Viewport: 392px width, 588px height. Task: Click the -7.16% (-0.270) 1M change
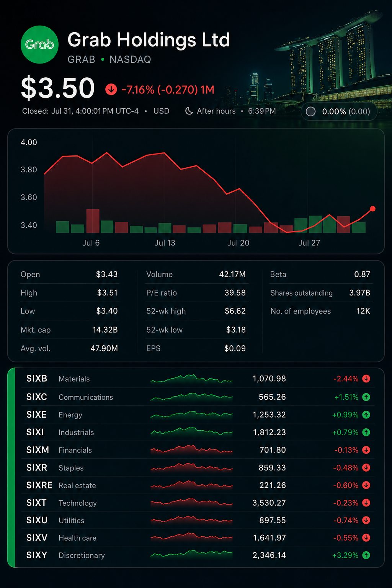168,90
